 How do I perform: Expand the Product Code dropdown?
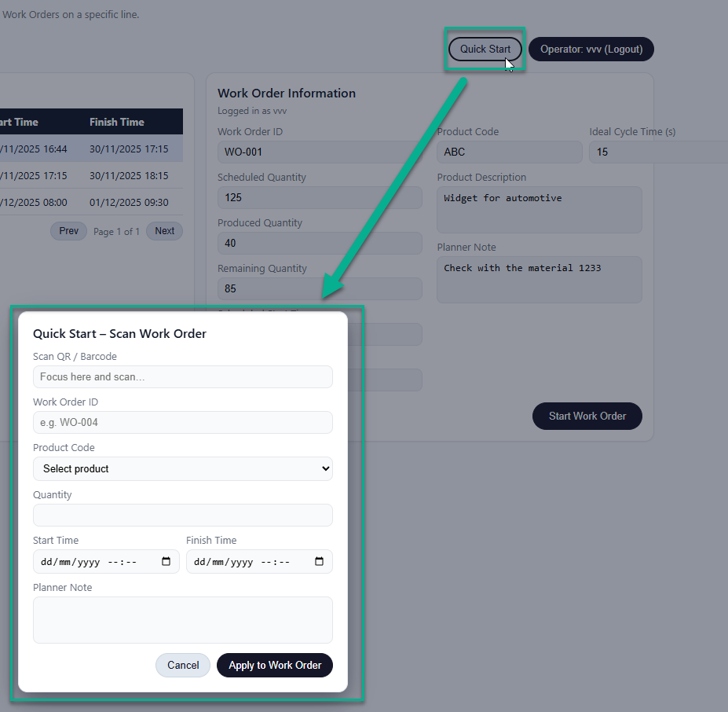coord(182,469)
